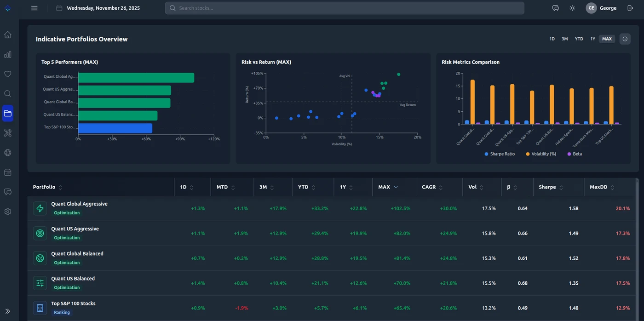644x321 pixels.
Task: Click the info icon next to the MAX range
Action: click(625, 39)
